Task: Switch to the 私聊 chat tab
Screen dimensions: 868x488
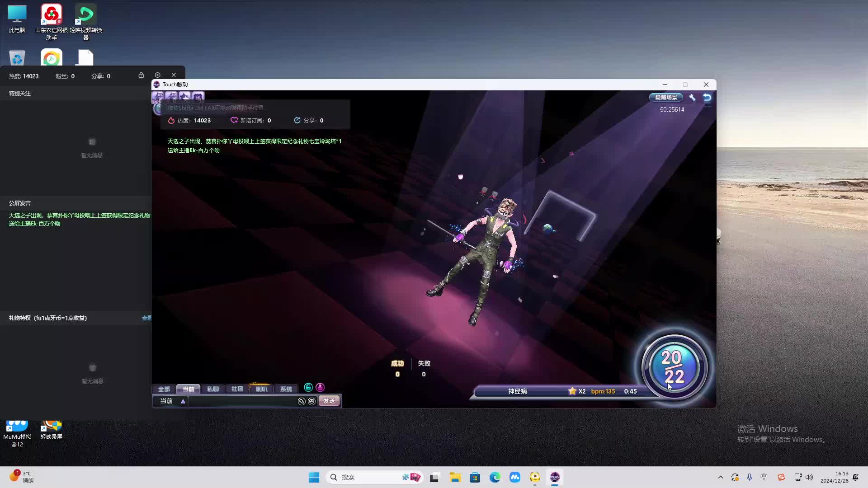Action: tap(212, 389)
